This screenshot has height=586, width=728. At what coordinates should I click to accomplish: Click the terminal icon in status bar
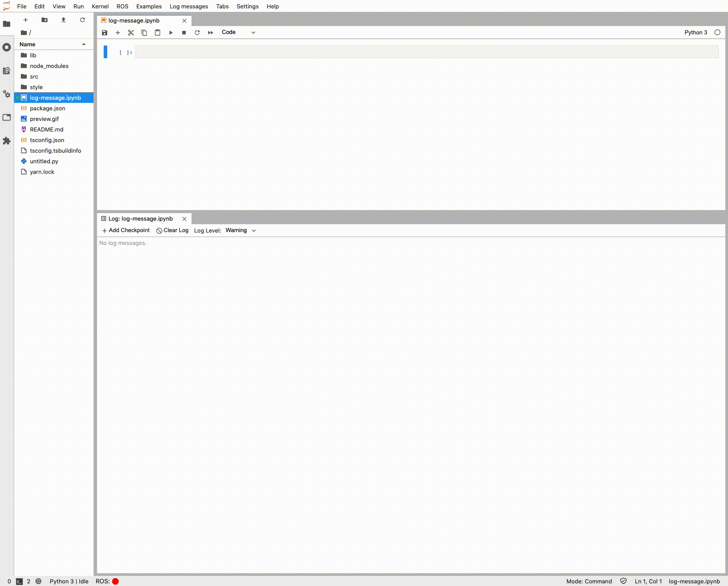pyautogui.click(x=19, y=581)
